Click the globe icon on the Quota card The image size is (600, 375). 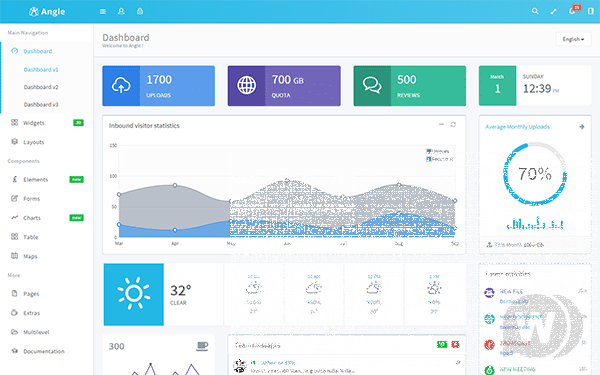[246, 85]
